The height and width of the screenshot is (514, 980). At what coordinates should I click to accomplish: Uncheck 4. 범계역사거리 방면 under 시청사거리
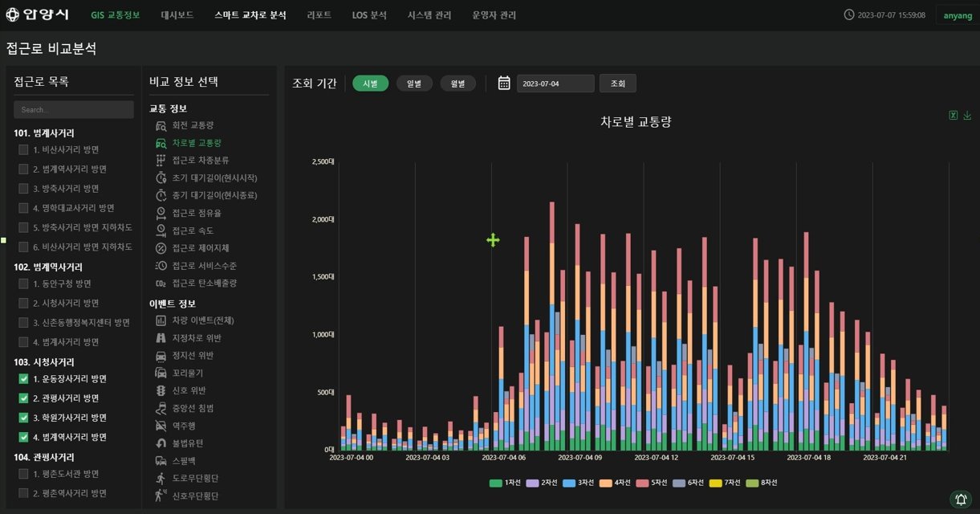(23, 438)
